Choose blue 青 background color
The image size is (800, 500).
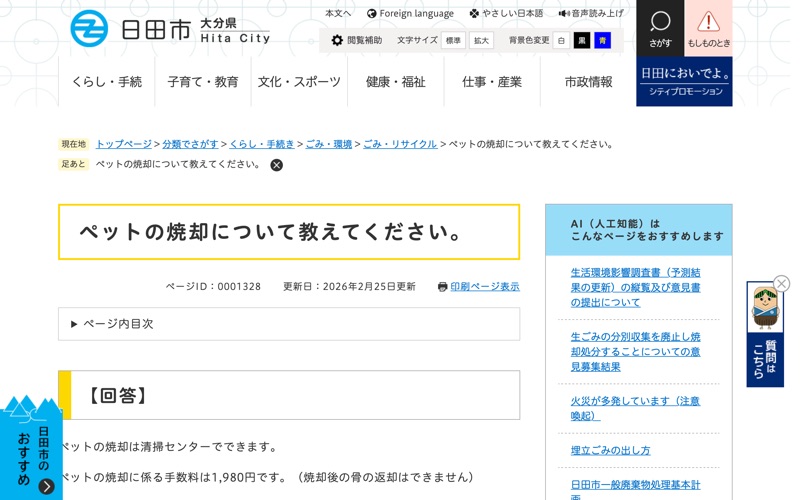point(603,41)
